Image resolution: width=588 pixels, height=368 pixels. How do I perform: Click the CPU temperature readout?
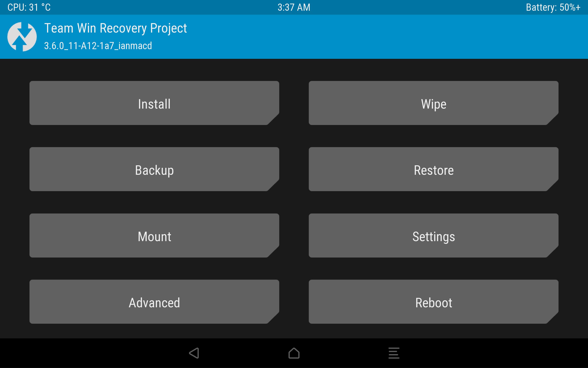(x=29, y=7)
